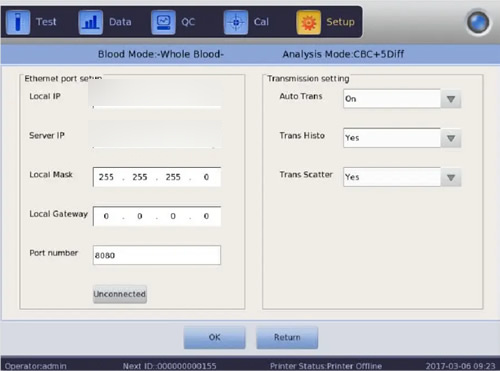The height and width of the screenshot is (371, 500).
Task: Click the Blood Mode:-Whole Blood- text
Action: click(x=161, y=54)
